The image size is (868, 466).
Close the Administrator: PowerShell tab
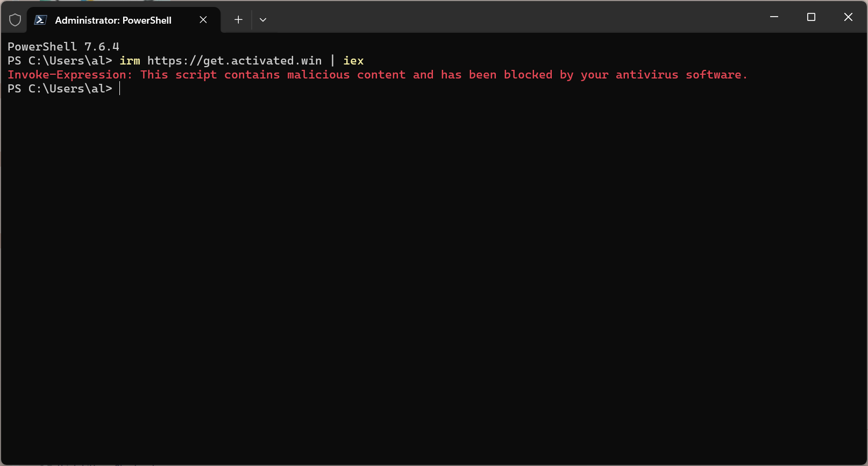[x=203, y=20]
